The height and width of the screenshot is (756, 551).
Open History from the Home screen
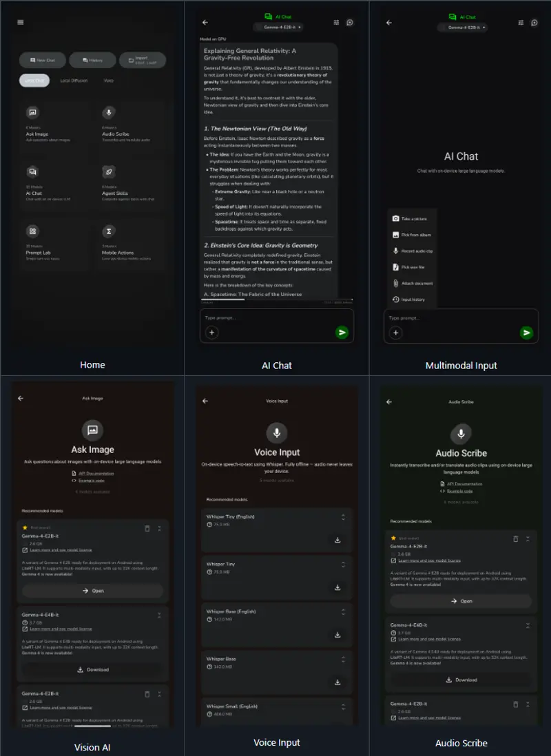tap(92, 61)
